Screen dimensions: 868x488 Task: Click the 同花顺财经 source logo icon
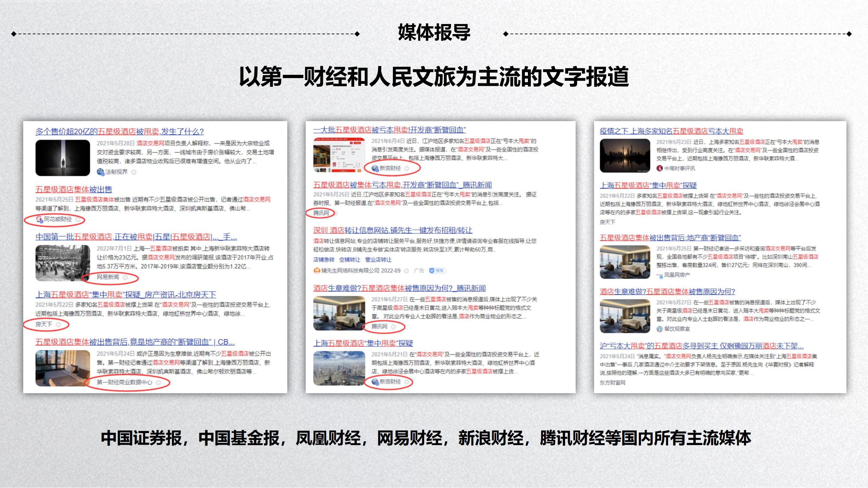coord(39,219)
